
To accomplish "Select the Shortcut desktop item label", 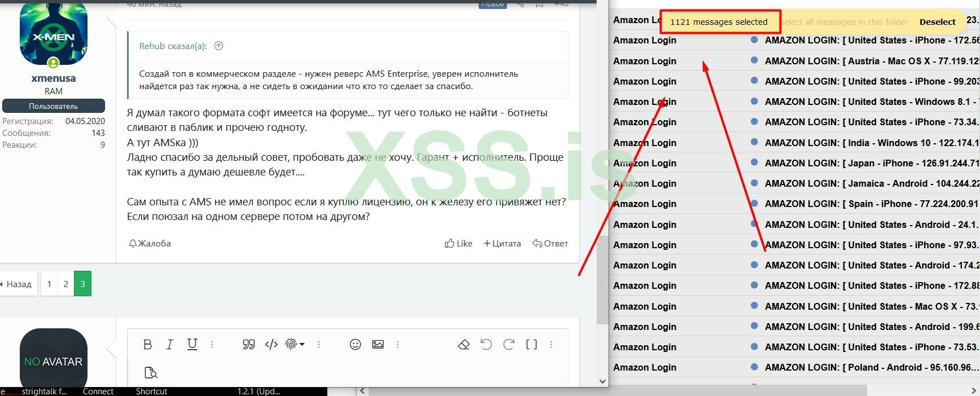I will coord(151,391).
